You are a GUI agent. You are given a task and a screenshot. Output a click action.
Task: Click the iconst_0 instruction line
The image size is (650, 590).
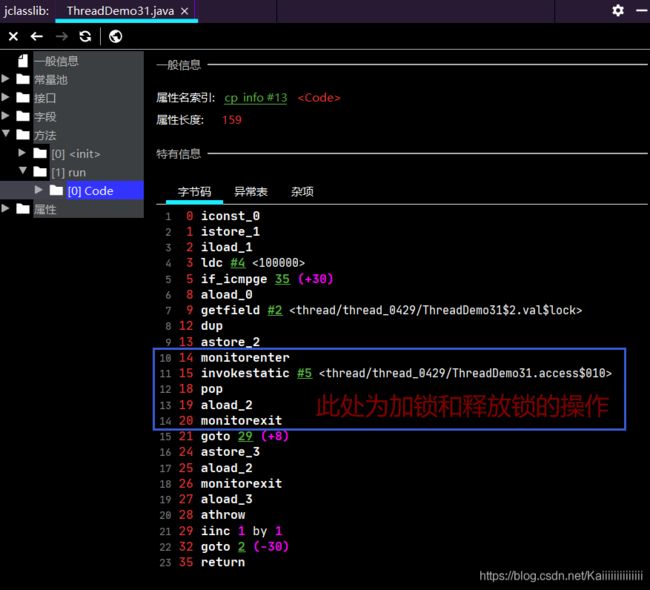pyautogui.click(x=230, y=216)
